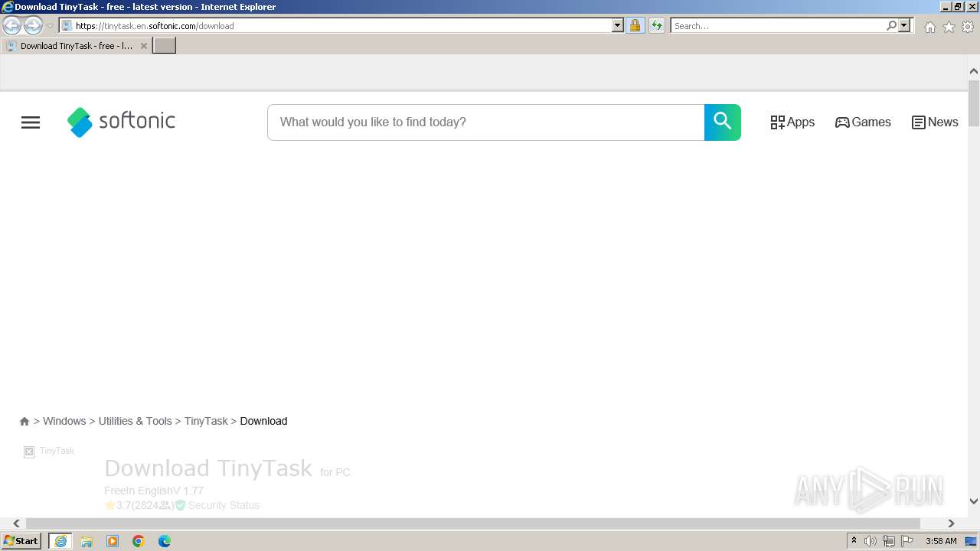Click the IE search magnifier icon

(891, 25)
